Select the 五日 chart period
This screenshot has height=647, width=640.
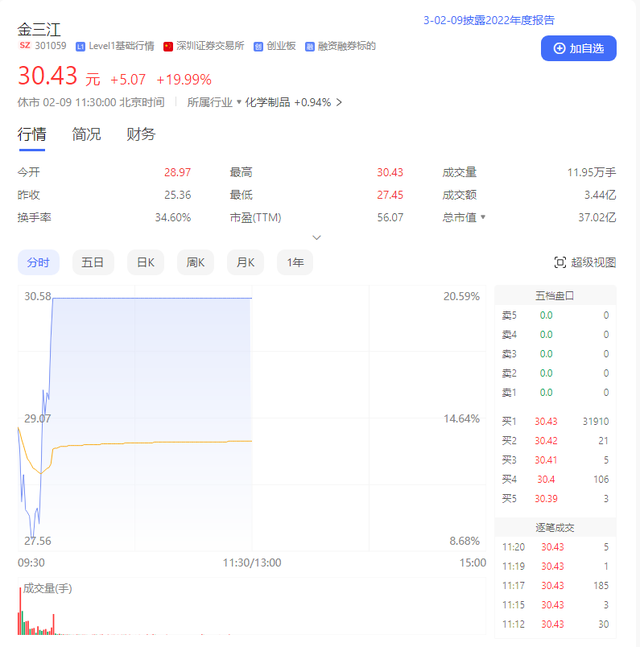(x=93, y=262)
